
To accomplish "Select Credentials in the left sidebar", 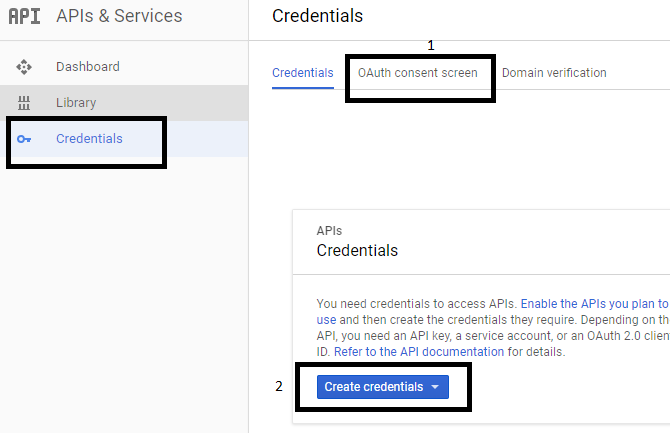I will (89, 139).
